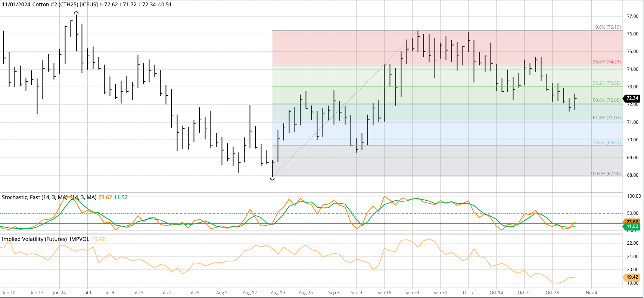Viewport: 644px width, 298px height.
Task: Click the 19.42 implied volatility value tag
Action: tap(632, 277)
